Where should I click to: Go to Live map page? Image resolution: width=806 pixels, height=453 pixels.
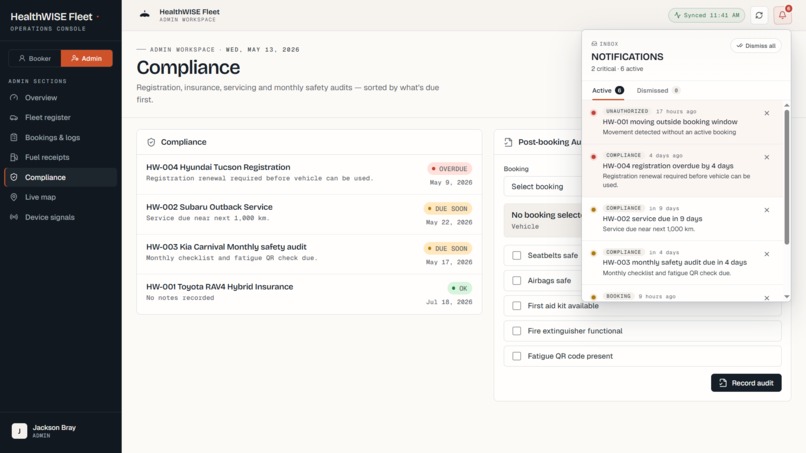tap(61, 197)
